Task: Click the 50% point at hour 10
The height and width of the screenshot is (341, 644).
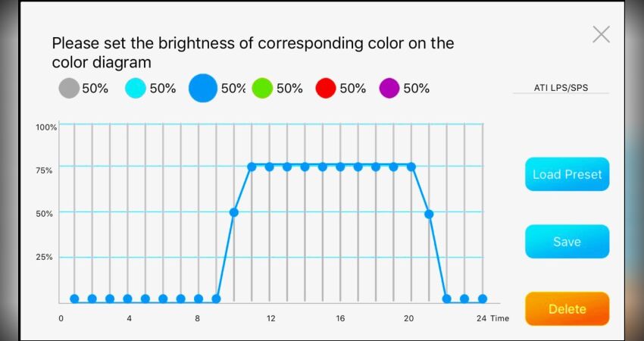Action: 234,212
